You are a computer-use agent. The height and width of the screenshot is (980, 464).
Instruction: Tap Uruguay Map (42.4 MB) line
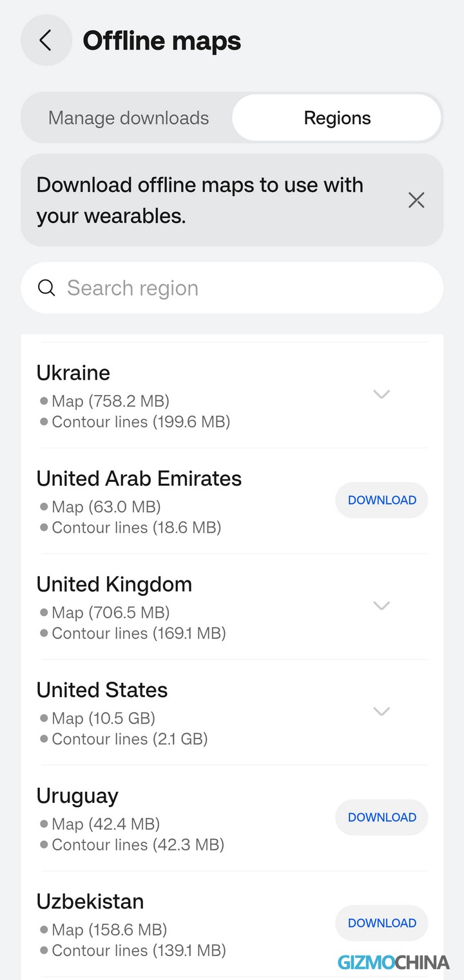105,824
